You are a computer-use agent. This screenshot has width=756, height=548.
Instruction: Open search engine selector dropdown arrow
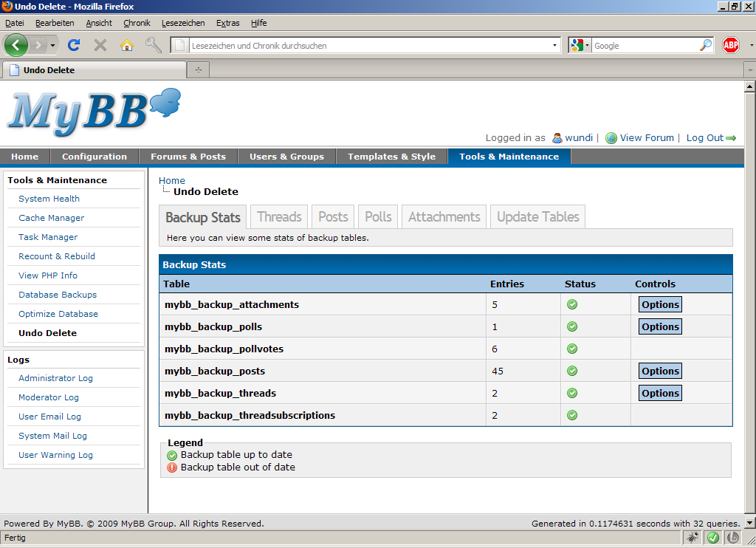(587, 45)
